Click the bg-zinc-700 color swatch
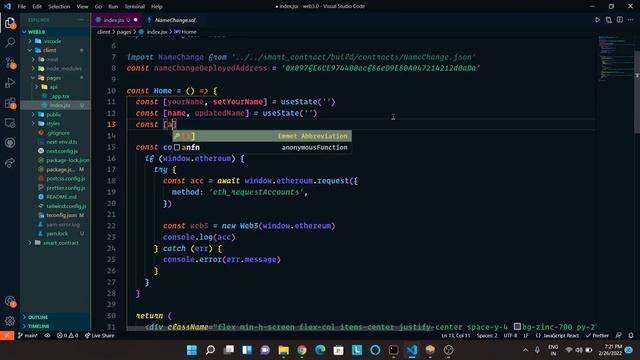Viewport: 640px width, 360px height. [517, 327]
